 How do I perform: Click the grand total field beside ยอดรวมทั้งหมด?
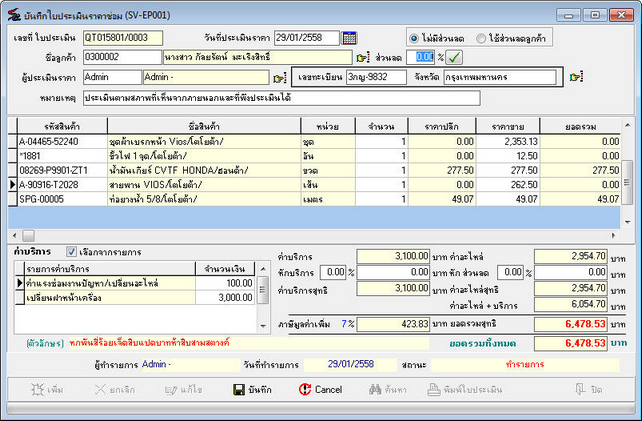point(571,343)
